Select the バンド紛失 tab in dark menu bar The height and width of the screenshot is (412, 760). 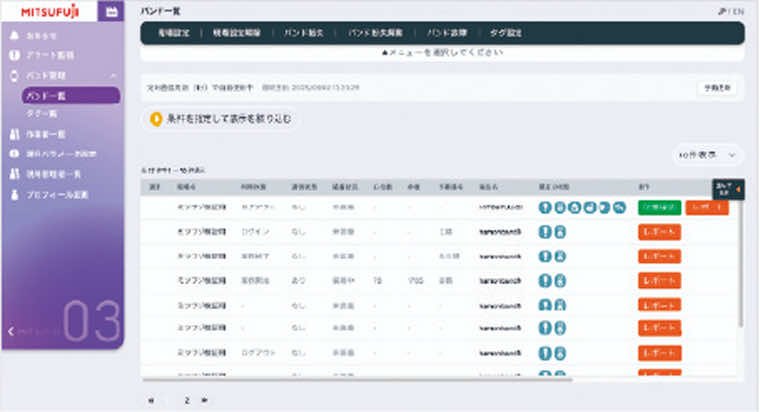[303, 33]
